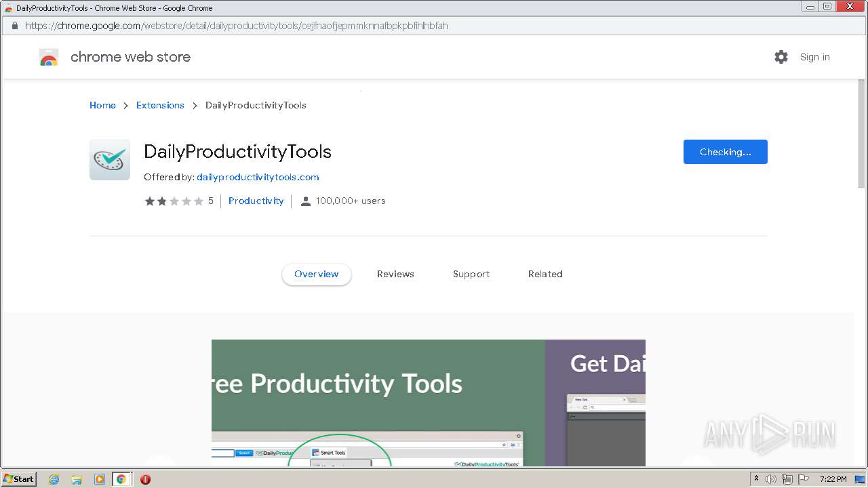
Task: Switch to the Related tab
Action: click(x=545, y=274)
